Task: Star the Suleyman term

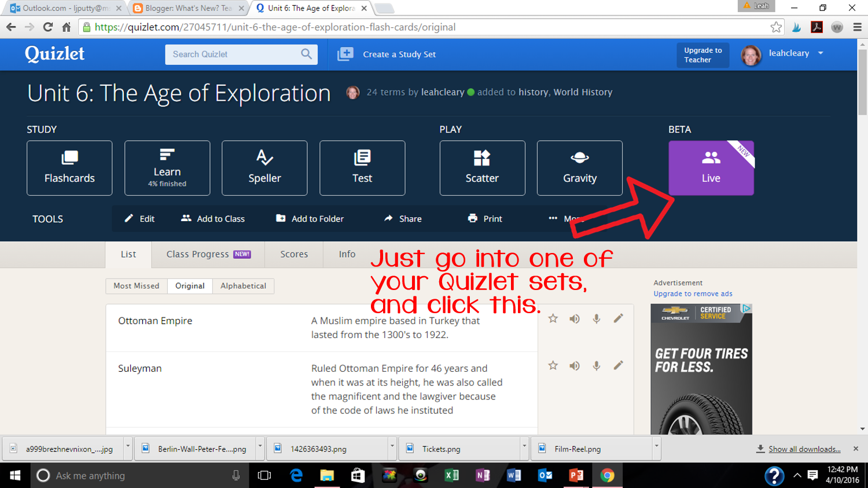Action: (553, 366)
